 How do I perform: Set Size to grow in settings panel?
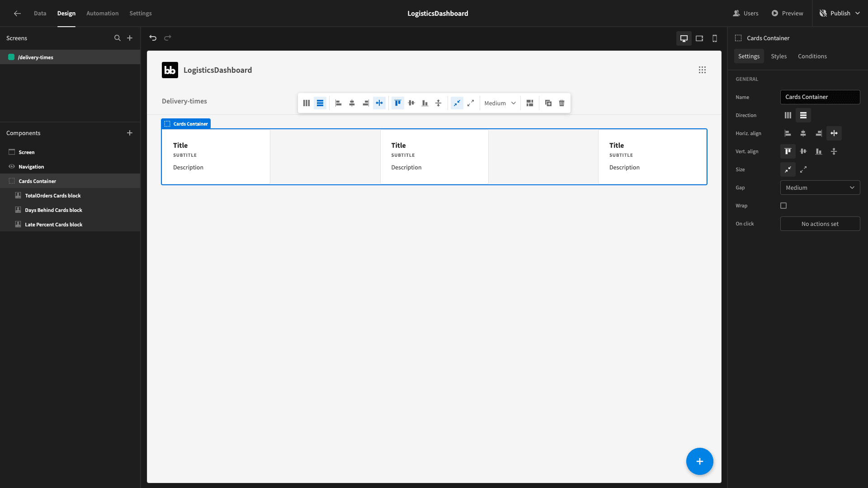pos(803,169)
